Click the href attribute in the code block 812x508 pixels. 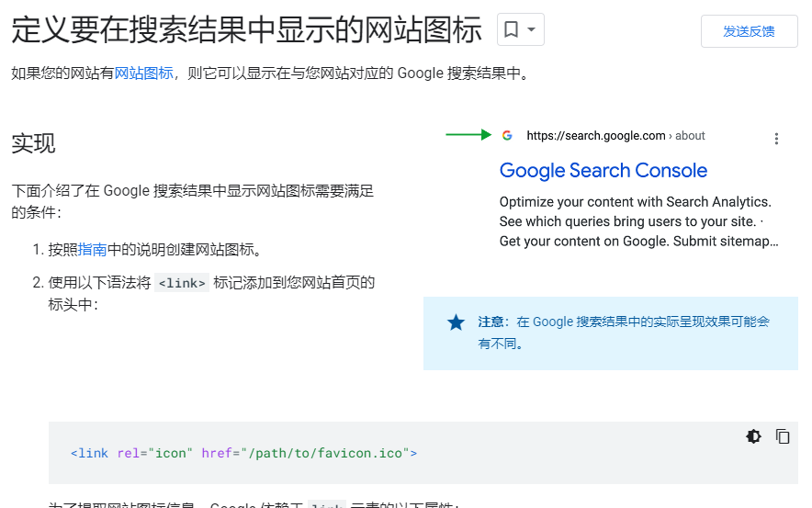click(x=217, y=453)
